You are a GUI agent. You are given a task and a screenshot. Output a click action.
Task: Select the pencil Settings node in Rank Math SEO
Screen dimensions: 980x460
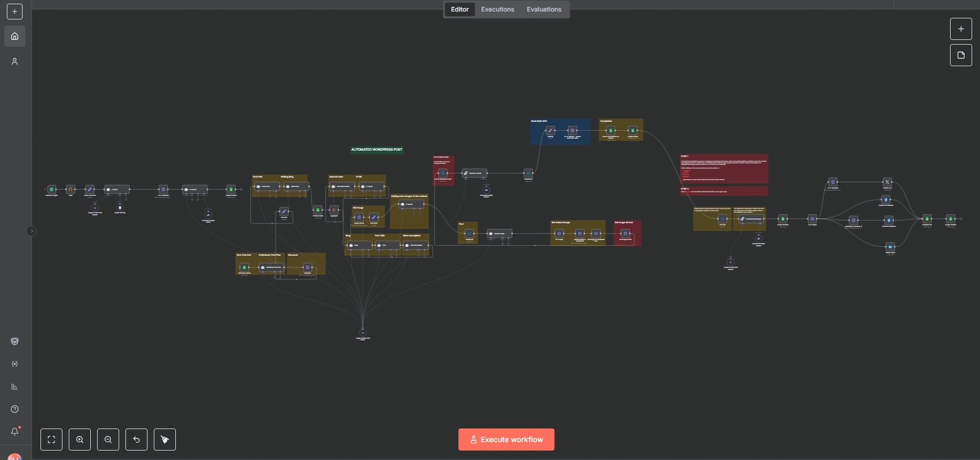pos(550,130)
